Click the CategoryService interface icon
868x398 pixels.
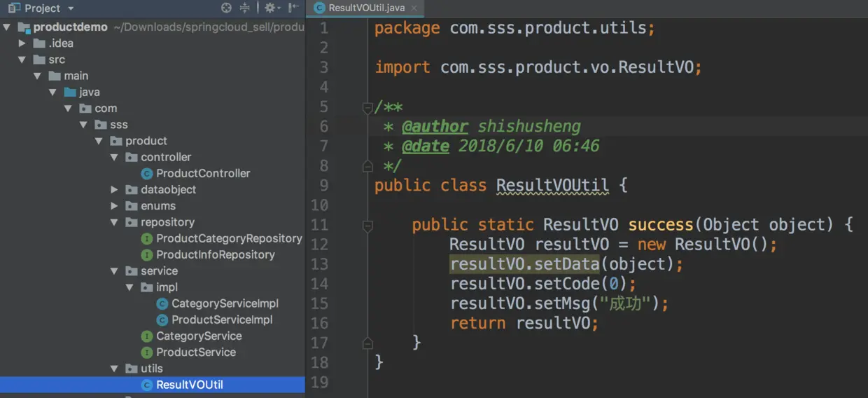tap(147, 336)
